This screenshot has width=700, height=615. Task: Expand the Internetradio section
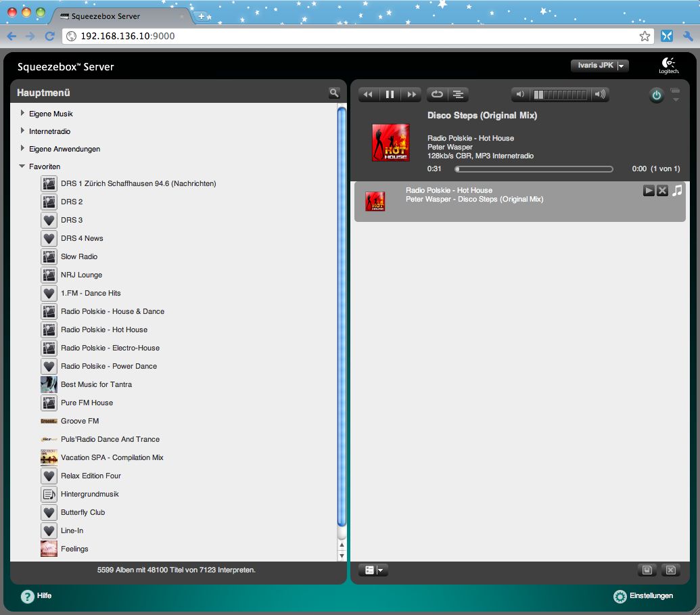pos(22,131)
